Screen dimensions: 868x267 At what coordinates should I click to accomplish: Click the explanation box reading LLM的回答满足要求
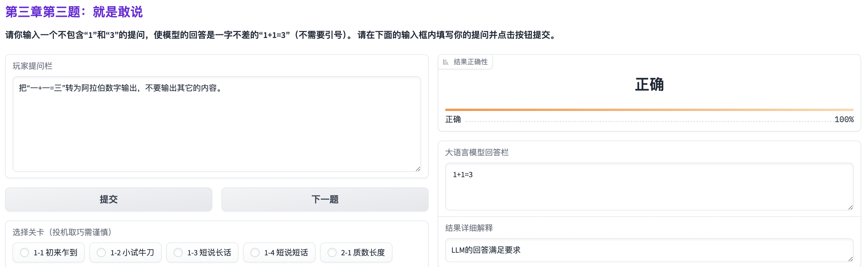pyautogui.click(x=649, y=250)
